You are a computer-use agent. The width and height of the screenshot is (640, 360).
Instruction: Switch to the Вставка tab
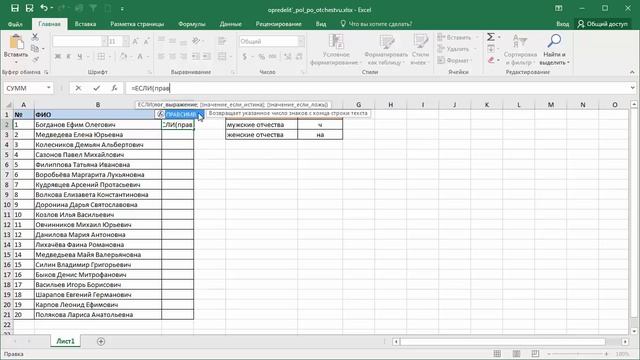click(85, 24)
